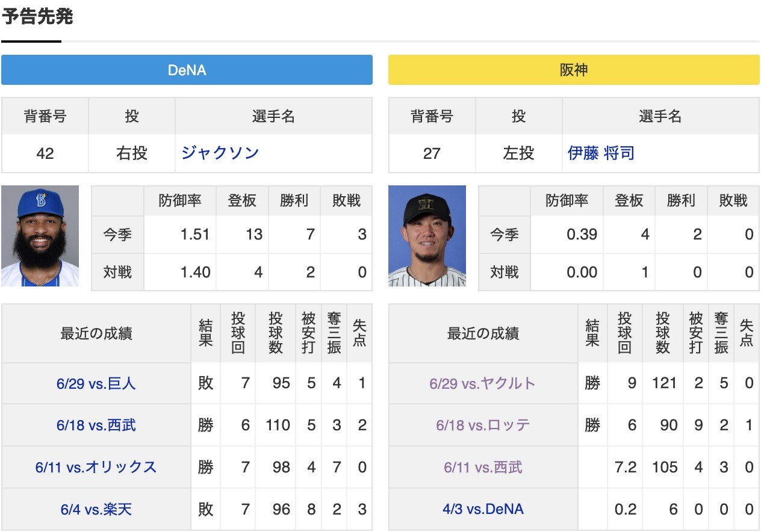Open the 6/4 vs.楽天 game link
The height and width of the screenshot is (532, 761).
96,510
